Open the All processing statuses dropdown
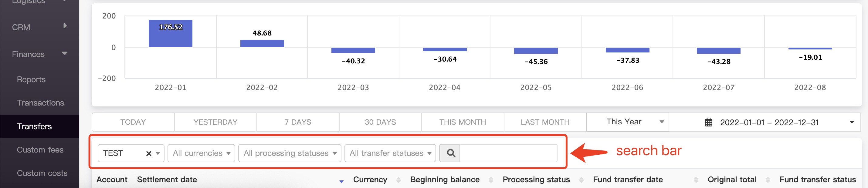The width and height of the screenshot is (868, 188). pyautogui.click(x=290, y=153)
